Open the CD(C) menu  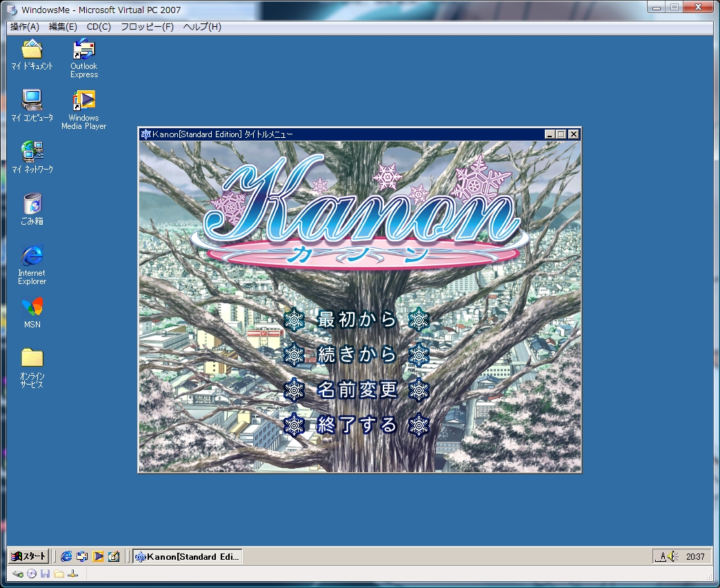click(x=99, y=27)
